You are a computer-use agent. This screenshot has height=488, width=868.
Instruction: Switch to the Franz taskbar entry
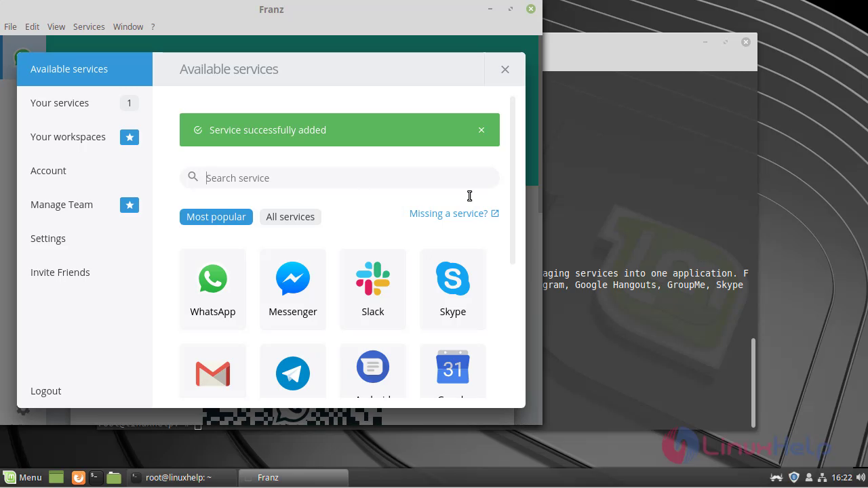coord(294,477)
